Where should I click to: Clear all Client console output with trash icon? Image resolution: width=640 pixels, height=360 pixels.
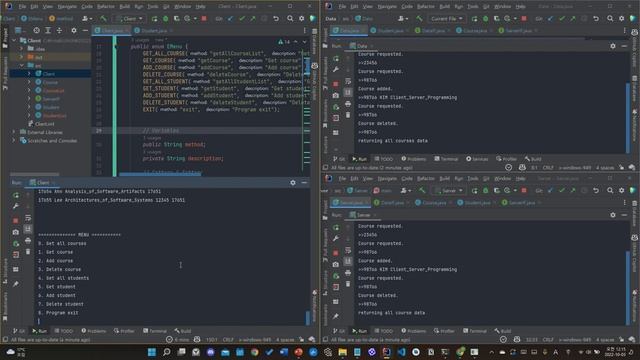coord(28,251)
